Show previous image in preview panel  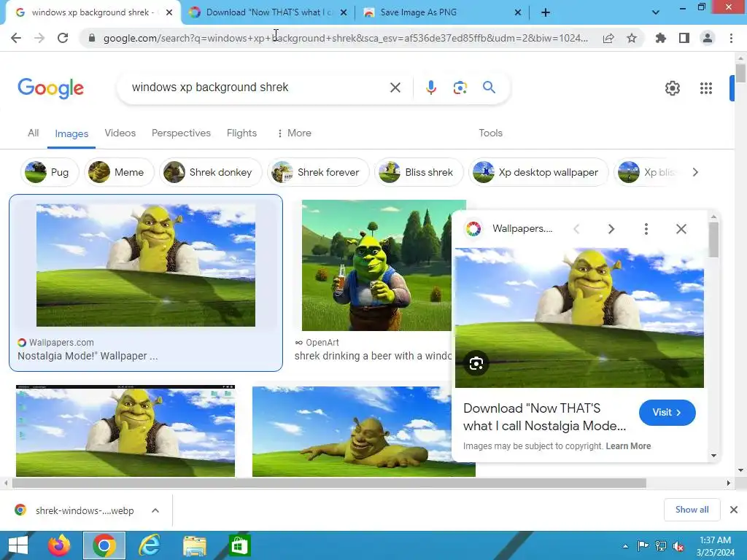coord(576,229)
